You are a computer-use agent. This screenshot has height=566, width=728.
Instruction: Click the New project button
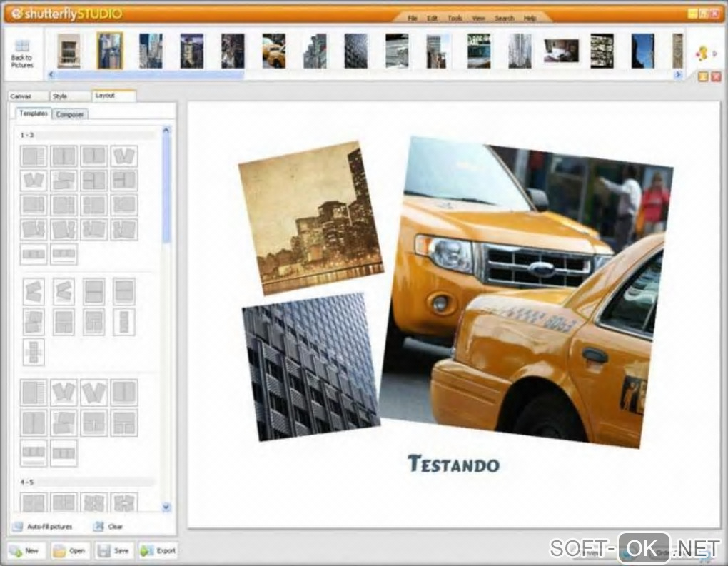click(x=26, y=550)
